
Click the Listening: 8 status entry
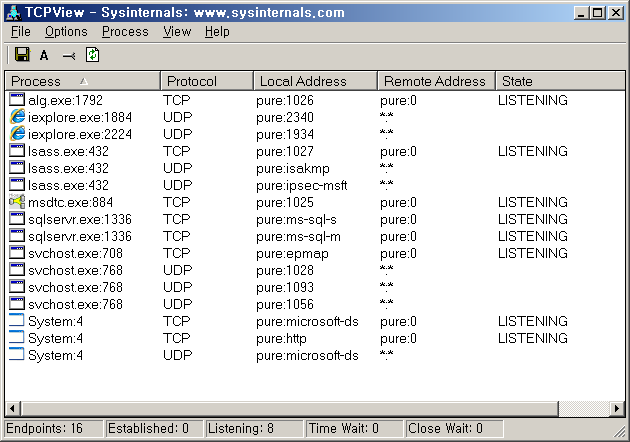pyautogui.click(x=255, y=428)
